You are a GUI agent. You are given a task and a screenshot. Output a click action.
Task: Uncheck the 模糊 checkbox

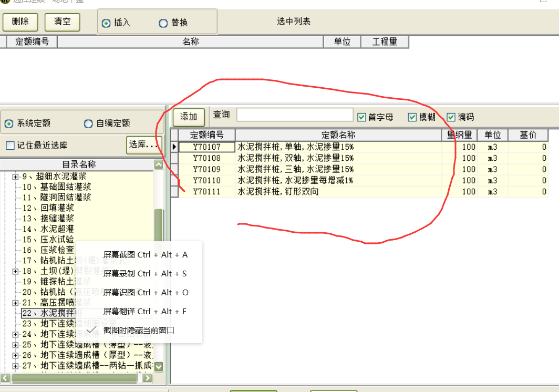[412, 117]
